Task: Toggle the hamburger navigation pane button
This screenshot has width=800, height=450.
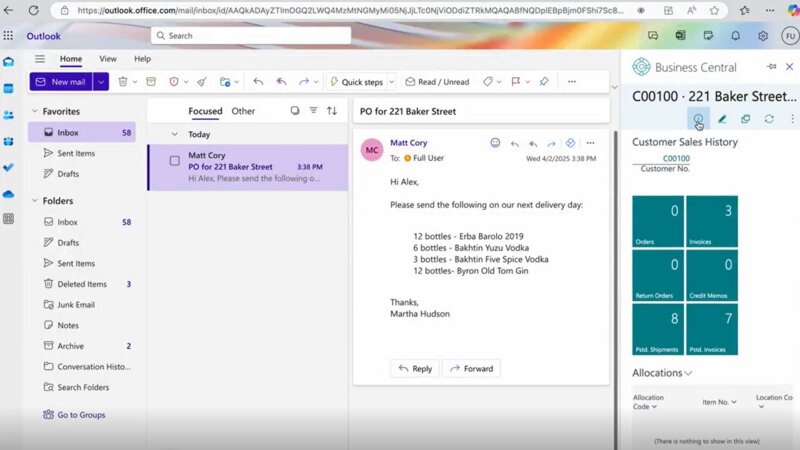Action: coord(40,59)
